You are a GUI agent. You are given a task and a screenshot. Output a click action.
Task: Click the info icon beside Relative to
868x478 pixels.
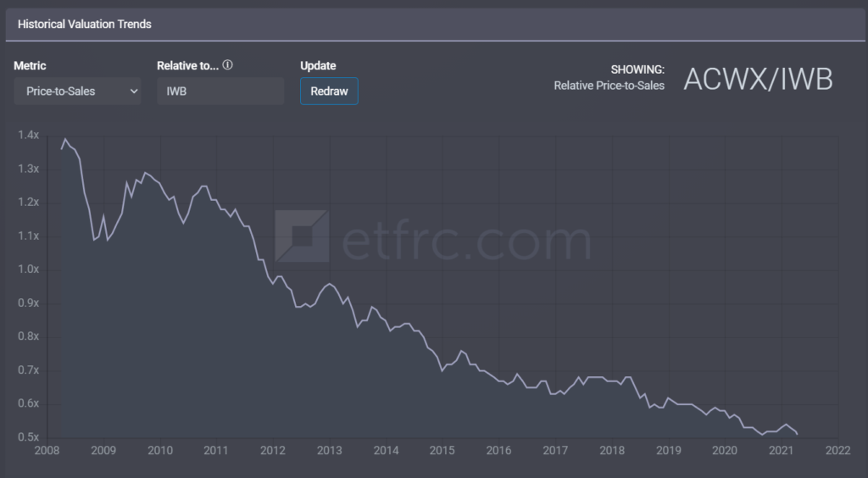tap(227, 65)
